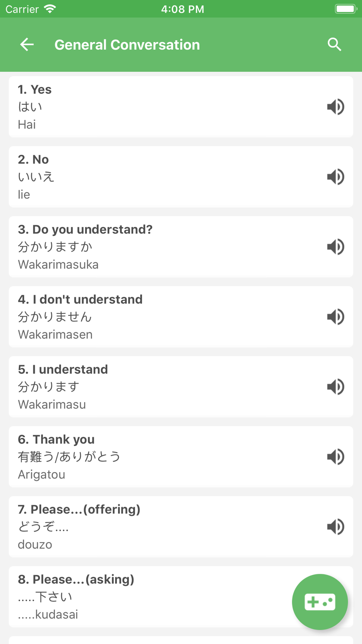Play audio for the phrase 'Yes'
This screenshot has height=644, width=362.
pos(335,107)
